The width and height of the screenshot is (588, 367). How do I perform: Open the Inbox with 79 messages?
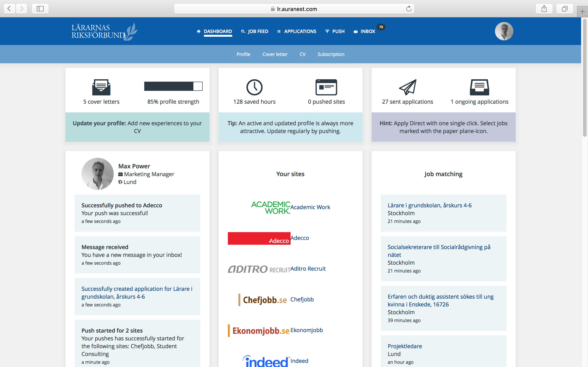[367, 31]
